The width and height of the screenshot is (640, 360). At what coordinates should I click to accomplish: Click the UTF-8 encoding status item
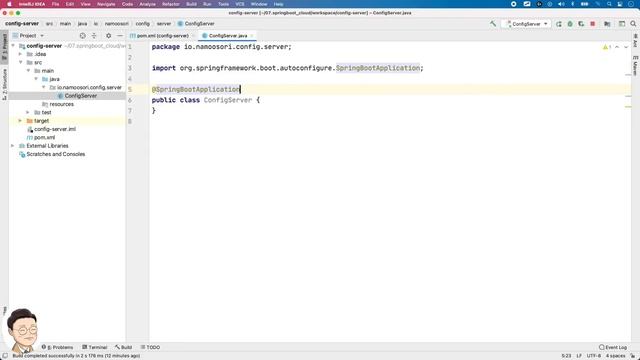[593, 356]
